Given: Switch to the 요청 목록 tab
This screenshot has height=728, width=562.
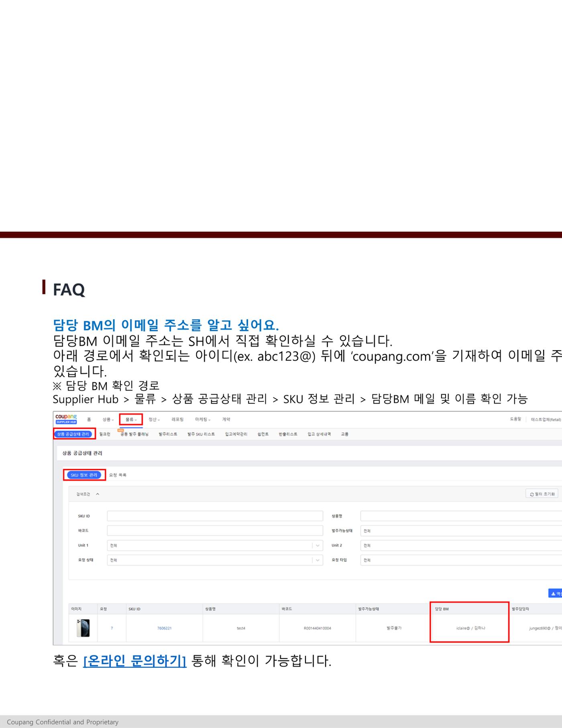Looking at the screenshot, I should click(x=118, y=475).
